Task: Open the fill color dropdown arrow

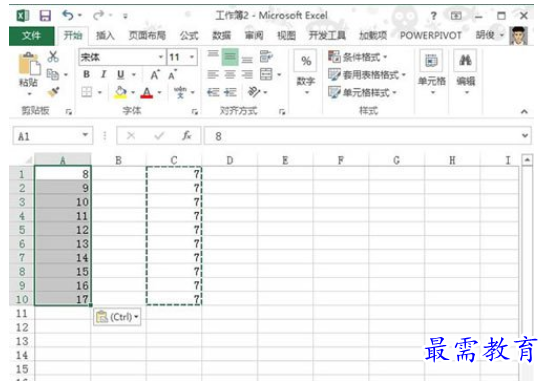Action: (133, 93)
